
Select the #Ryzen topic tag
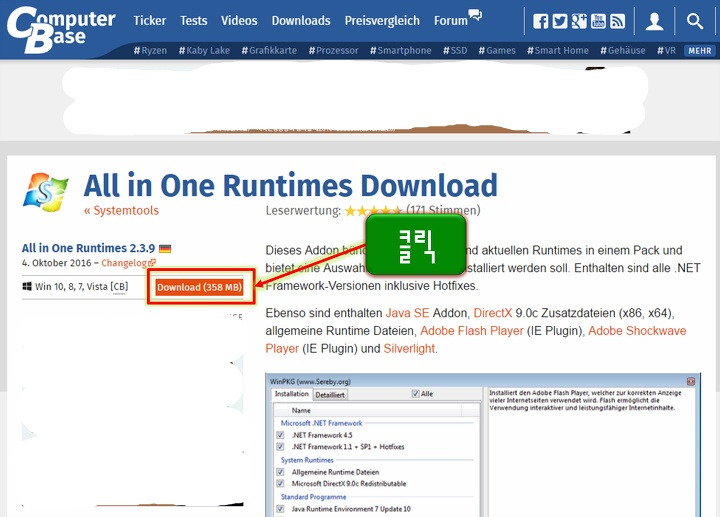coord(150,51)
